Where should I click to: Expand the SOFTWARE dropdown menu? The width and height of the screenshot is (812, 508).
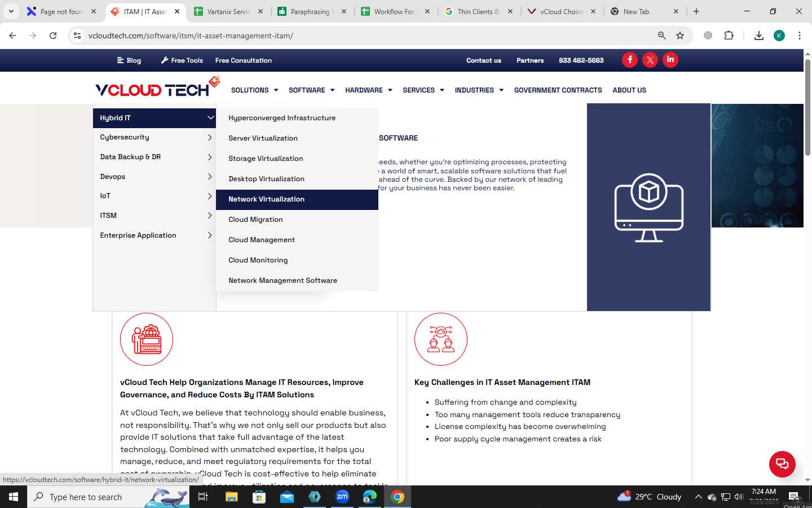click(311, 90)
